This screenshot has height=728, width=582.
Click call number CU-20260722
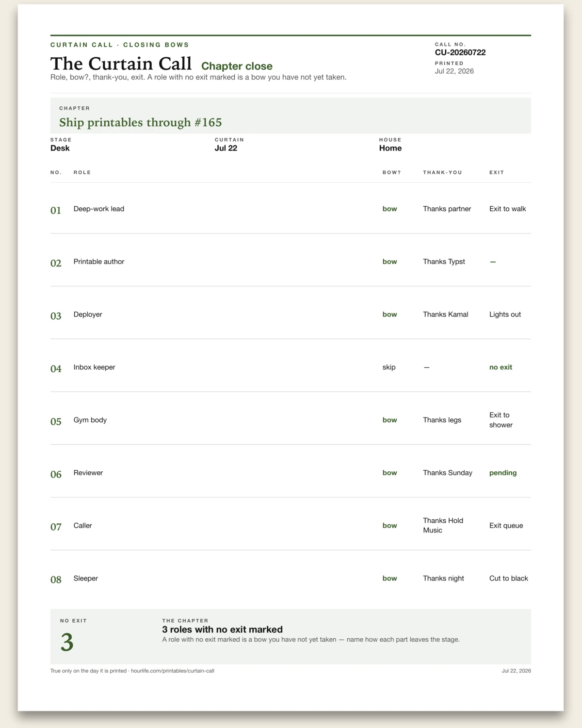click(x=460, y=52)
